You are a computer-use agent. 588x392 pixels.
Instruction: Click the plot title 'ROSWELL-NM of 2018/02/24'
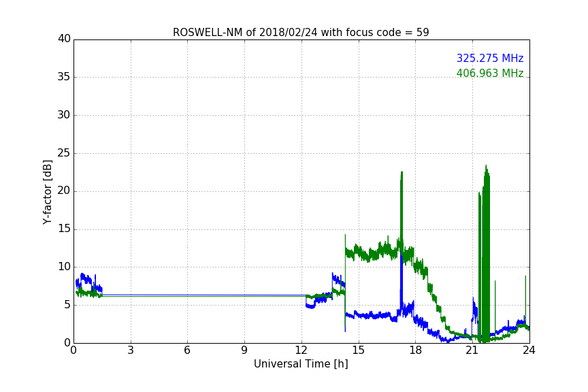tap(301, 33)
